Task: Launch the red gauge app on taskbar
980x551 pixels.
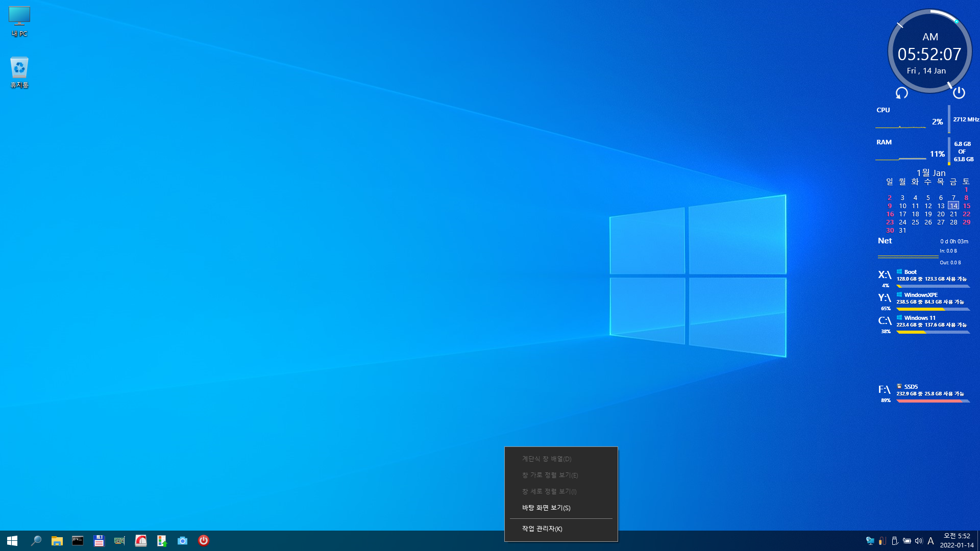Action: (141, 541)
